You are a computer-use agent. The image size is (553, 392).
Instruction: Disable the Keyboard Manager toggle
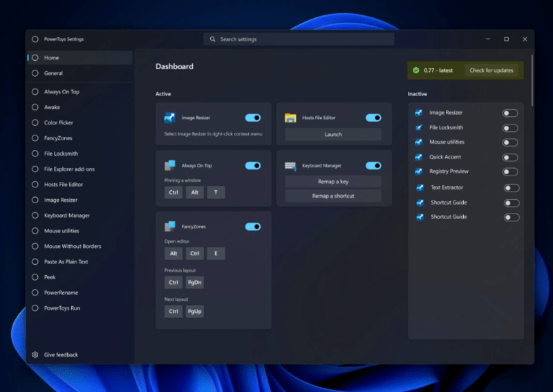(x=373, y=165)
